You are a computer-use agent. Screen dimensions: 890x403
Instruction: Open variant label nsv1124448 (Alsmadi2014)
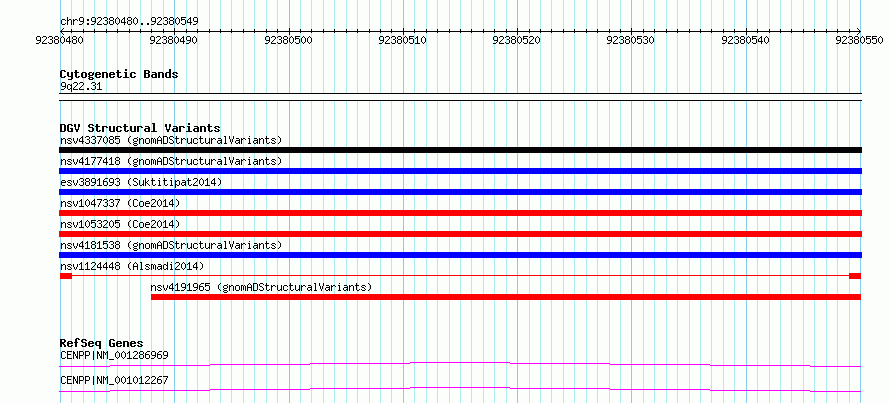point(132,266)
